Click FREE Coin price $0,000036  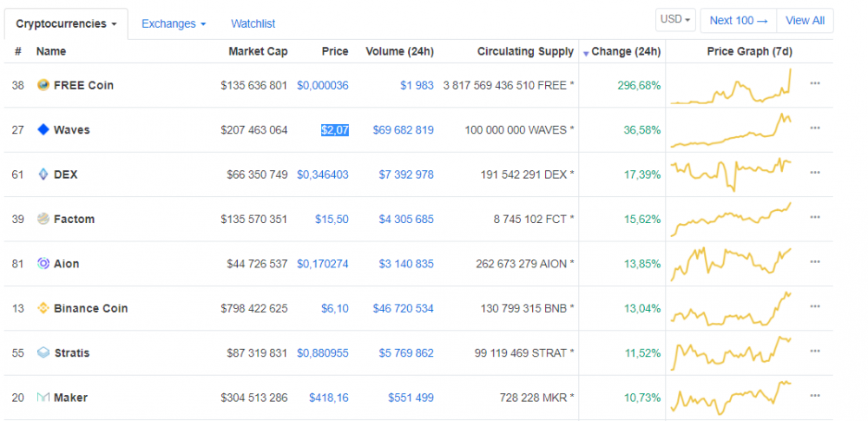click(x=323, y=85)
